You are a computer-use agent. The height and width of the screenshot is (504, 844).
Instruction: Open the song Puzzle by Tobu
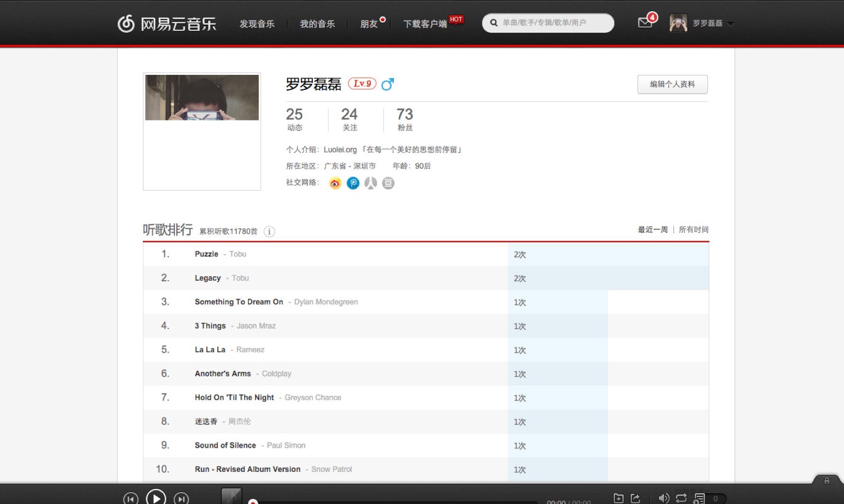click(206, 254)
